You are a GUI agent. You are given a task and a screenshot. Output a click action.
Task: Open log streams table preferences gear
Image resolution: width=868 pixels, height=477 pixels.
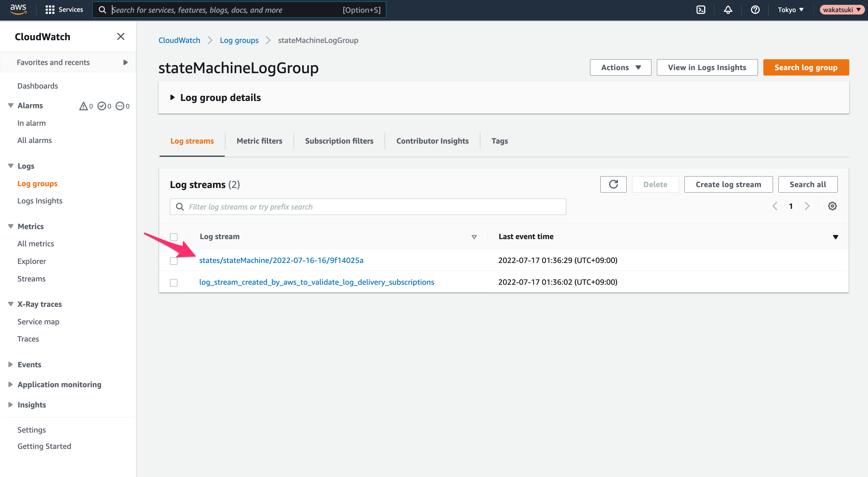(832, 206)
